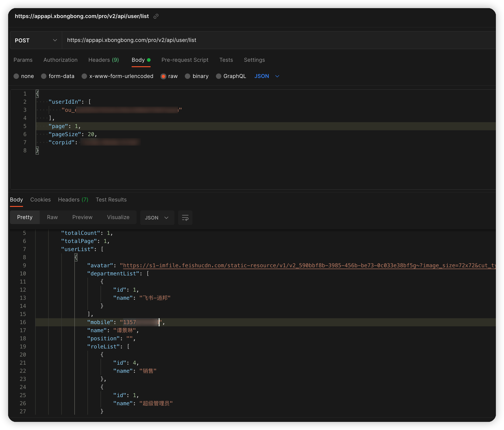Switch to the Headers (9) request tab
The width and height of the screenshot is (504, 430).
pyautogui.click(x=103, y=60)
